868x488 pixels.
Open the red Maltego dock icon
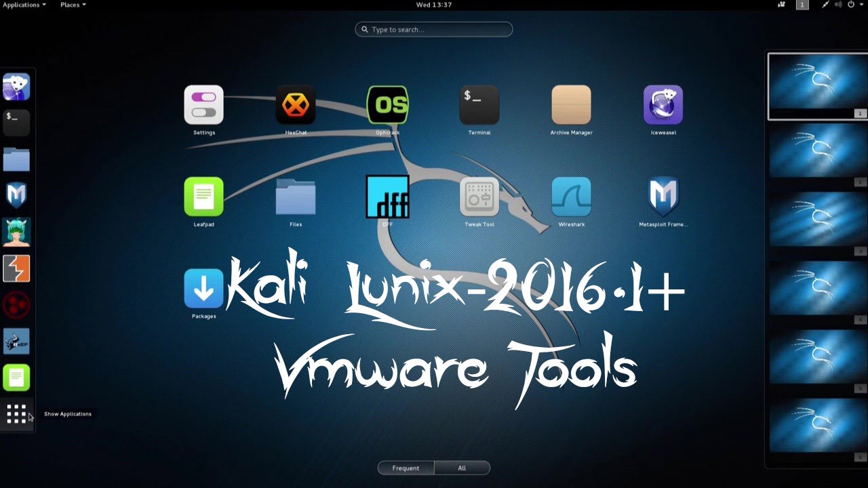click(16, 305)
